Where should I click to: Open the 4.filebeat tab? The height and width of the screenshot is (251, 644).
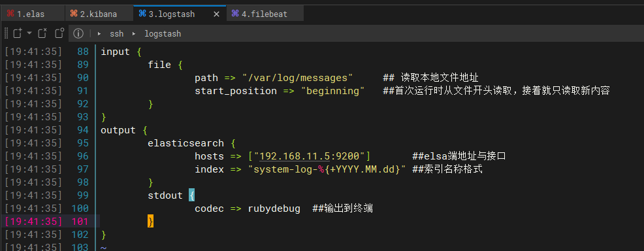(265, 14)
